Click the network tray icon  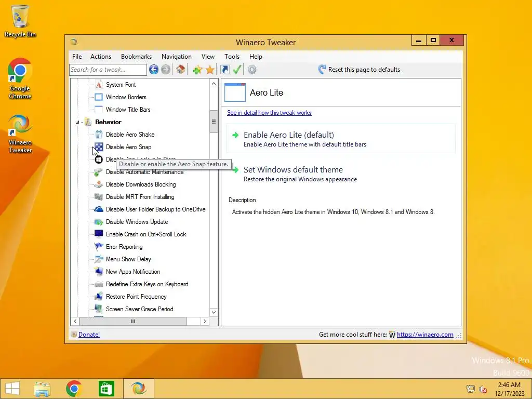click(x=470, y=389)
